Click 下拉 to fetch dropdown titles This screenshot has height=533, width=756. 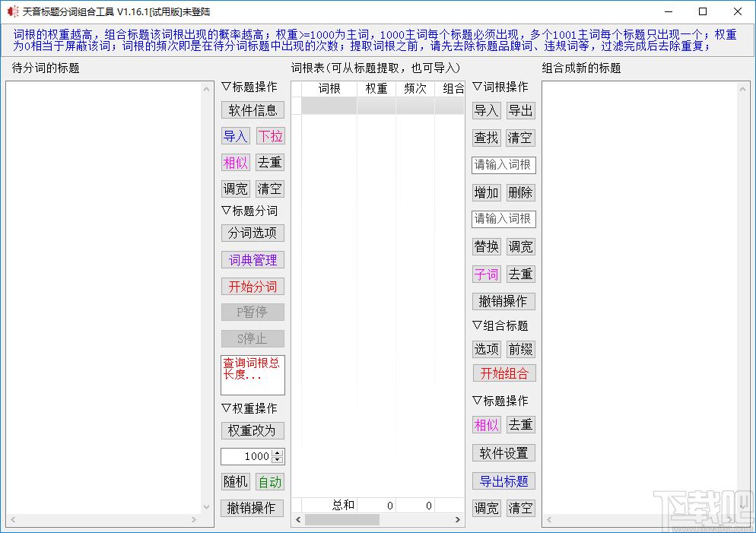[x=270, y=136]
